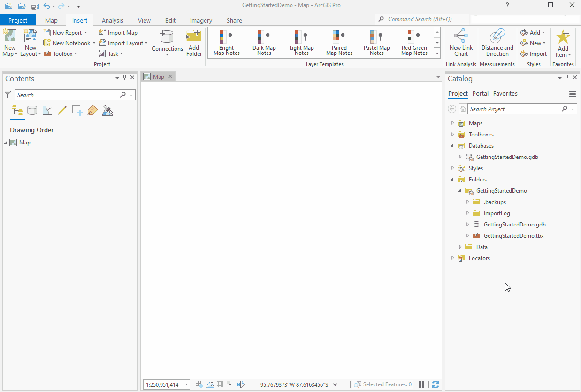581x392 pixels.
Task: Open the map scale dropdown
Action: 186,385
